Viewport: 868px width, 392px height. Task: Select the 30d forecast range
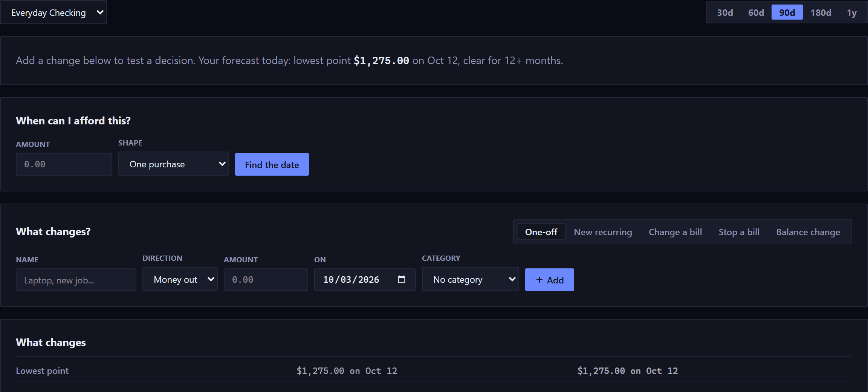[x=725, y=12]
